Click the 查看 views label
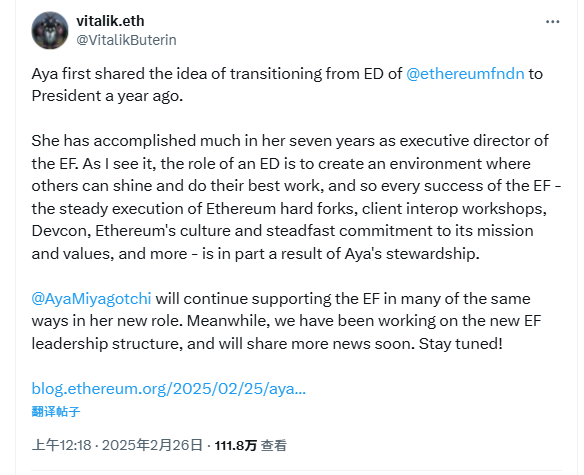This screenshot has height=475, width=584. click(x=274, y=446)
